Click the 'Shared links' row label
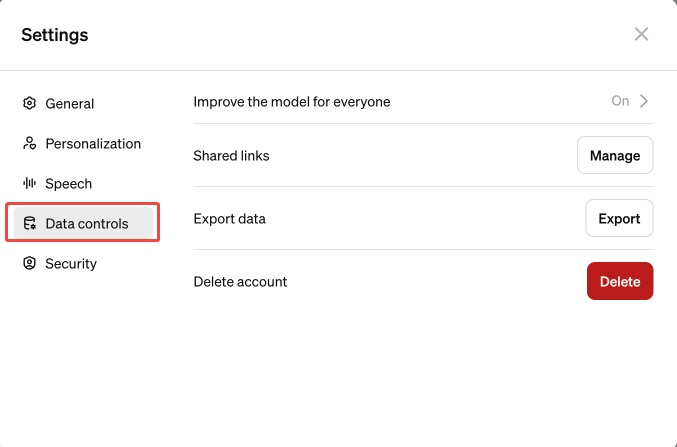 click(x=231, y=155)
